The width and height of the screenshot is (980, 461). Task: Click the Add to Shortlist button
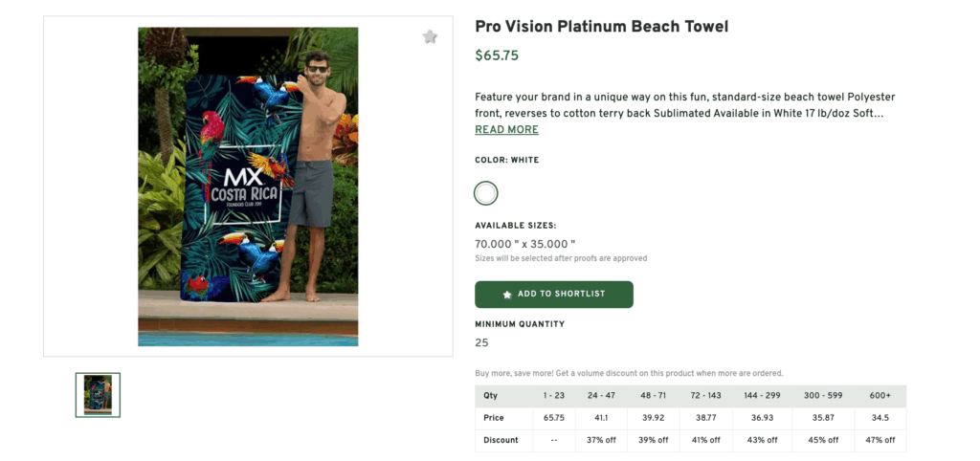click(x=553, y=294)
